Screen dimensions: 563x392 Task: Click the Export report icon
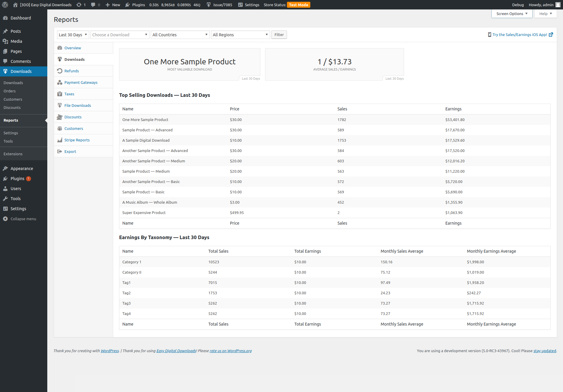(60, 151)
